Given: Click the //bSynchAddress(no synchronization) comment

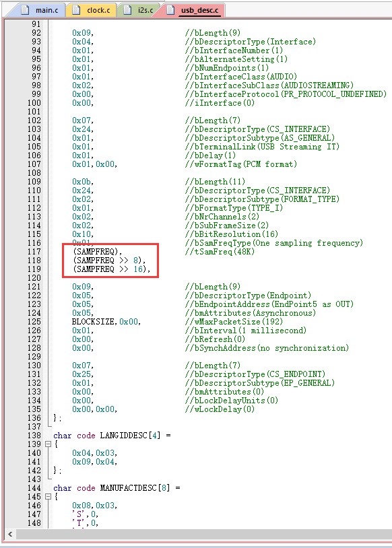Looking at the screenshot, I should [x=267, y=348].
